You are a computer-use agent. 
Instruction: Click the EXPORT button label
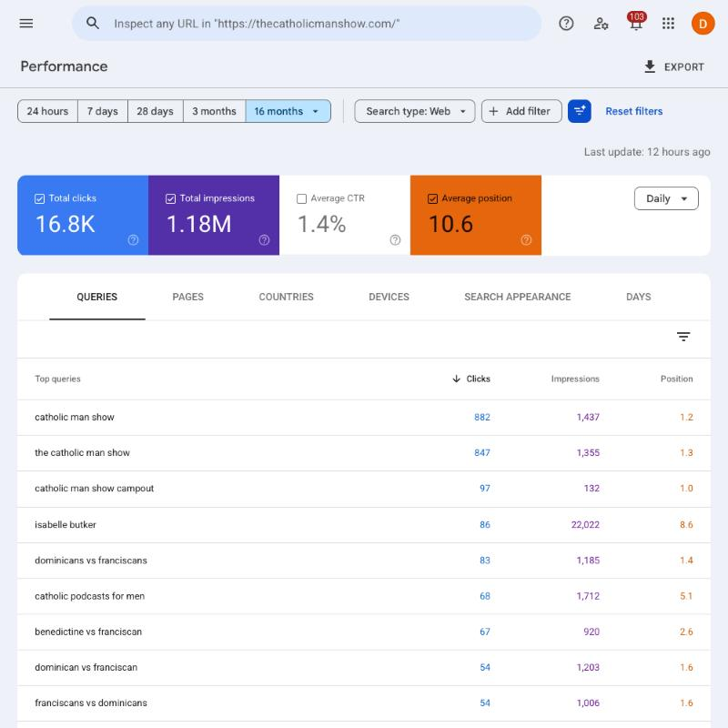pos(683,66)
